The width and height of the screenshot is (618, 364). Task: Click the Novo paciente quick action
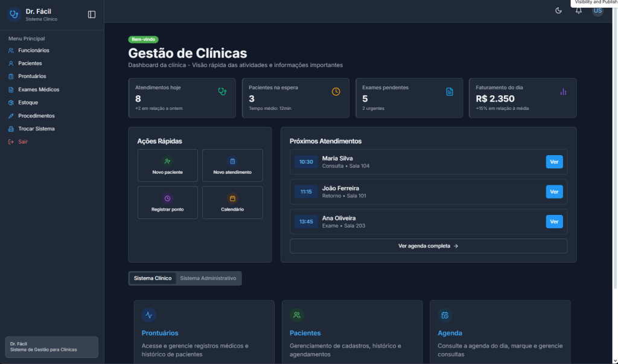pyautogui.click(x=167, y=165)
